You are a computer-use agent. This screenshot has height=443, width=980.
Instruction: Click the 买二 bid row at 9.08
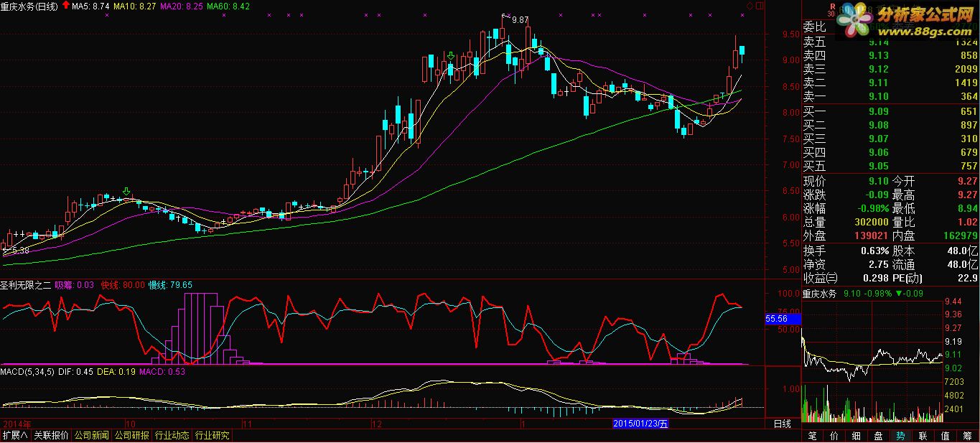point(890,125)
